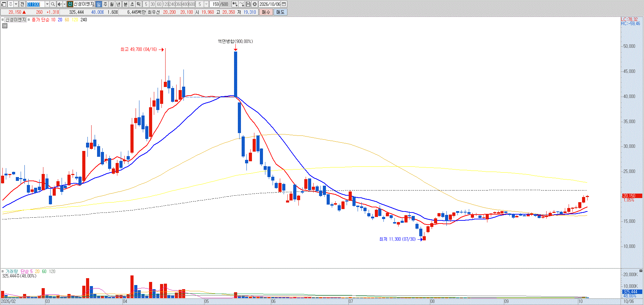Click the 신성이엔지 legend label button
This screenshot has width=644, height=305.
point(16,20)
